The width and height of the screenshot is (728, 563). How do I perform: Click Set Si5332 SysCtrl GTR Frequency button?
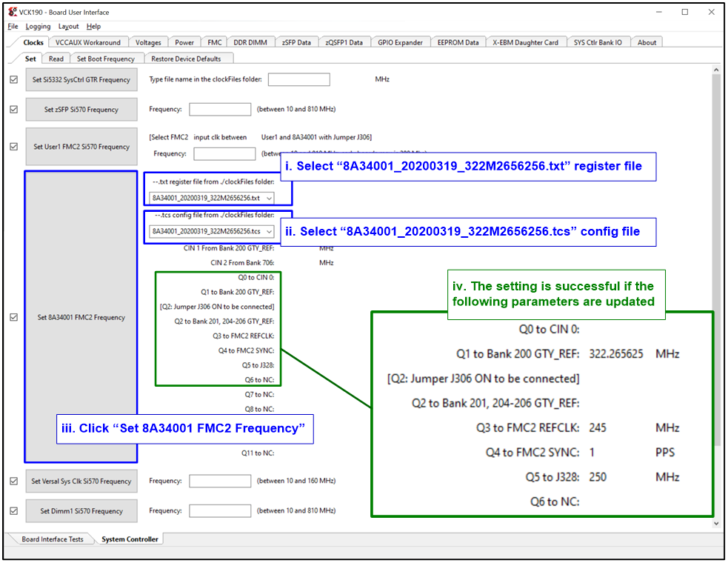click(81, 79)
